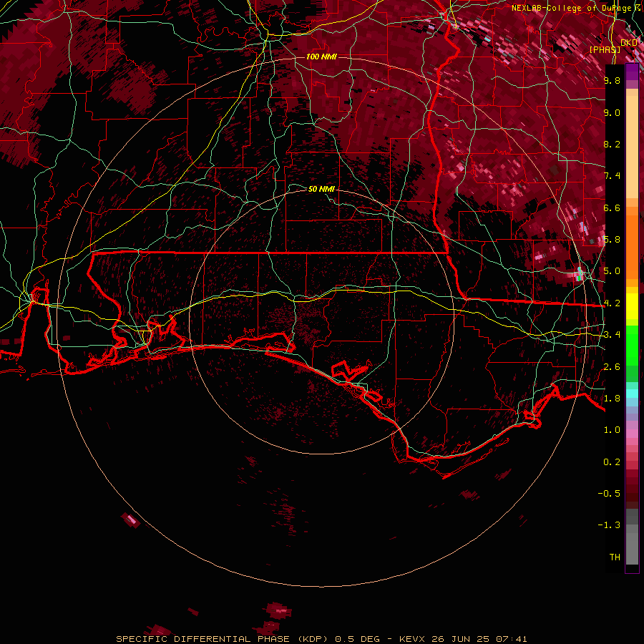Click the '100 NMI' range ring label
This screenshot has width=644, height=644.
(321, 57)
